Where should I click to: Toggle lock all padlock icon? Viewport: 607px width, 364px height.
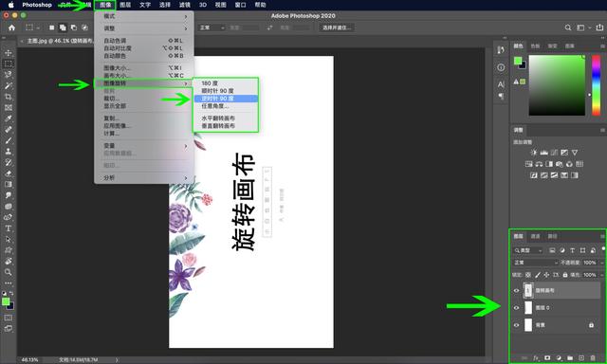tap(565, 275)
